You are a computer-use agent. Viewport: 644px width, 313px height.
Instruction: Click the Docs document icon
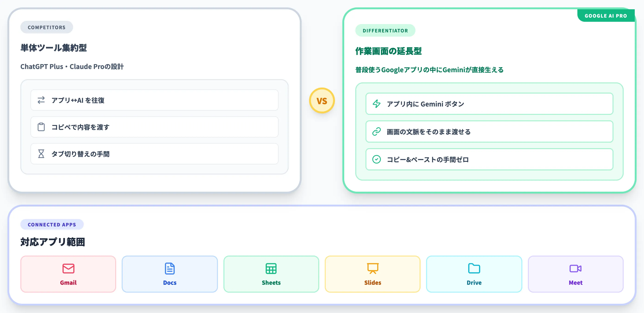click(170, 269)
